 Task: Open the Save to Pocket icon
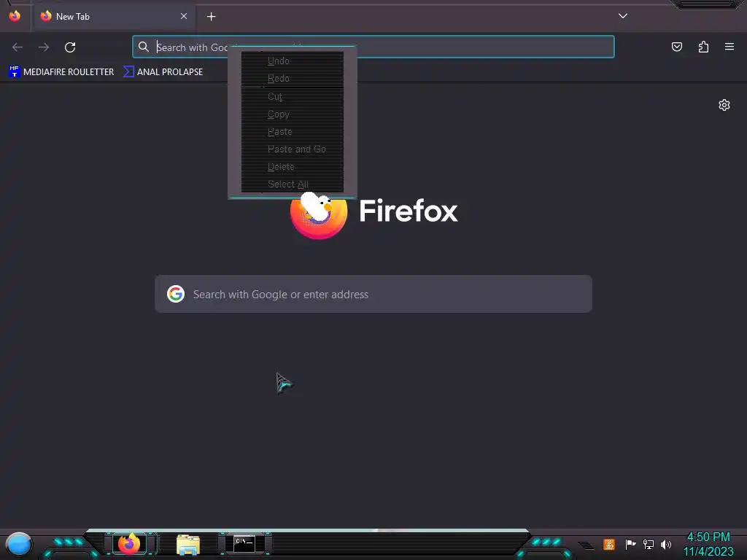[676, 47]
